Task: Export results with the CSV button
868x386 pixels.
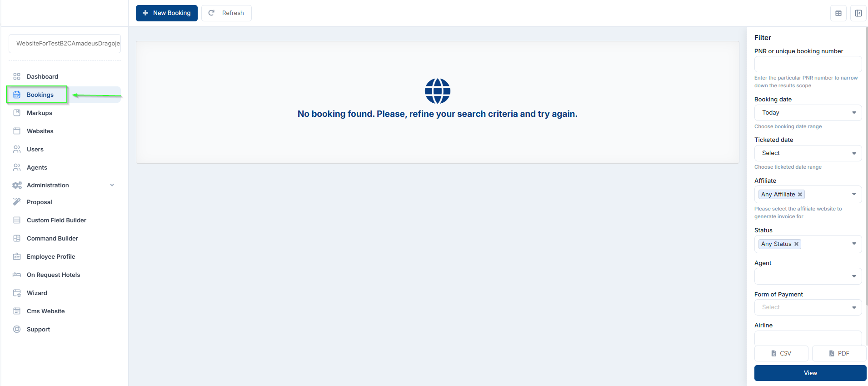Action: point(781,353)
